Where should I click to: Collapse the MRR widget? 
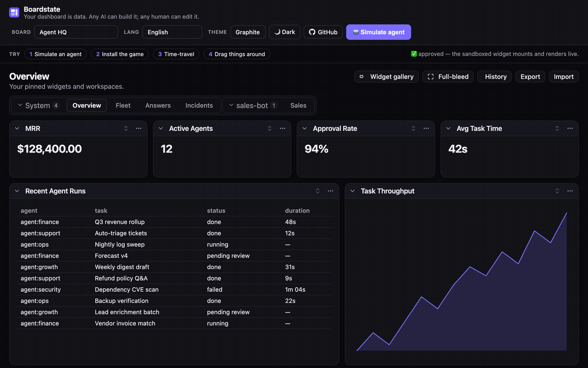click(x=17, y=128)
